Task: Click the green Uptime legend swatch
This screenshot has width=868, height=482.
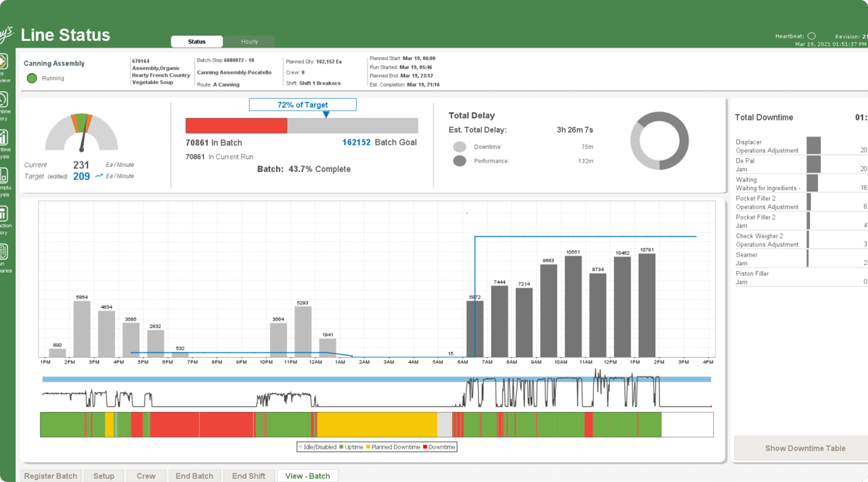Action: click(x=342, y=447)
